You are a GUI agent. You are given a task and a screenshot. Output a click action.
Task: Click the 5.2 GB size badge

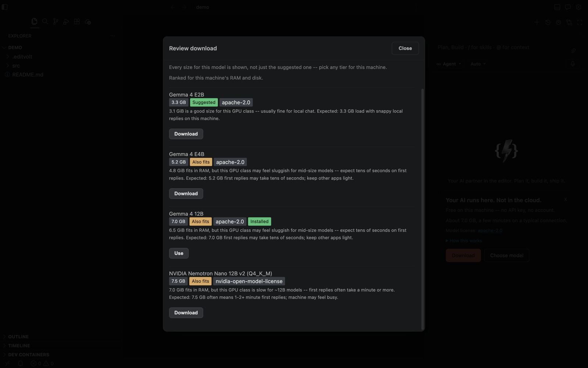click(x=179, y=162)
